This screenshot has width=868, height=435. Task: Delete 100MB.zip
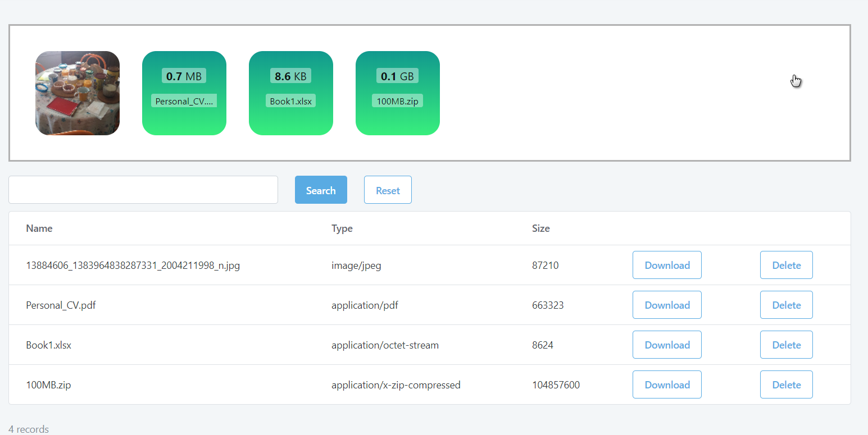[x=787, y=384]
